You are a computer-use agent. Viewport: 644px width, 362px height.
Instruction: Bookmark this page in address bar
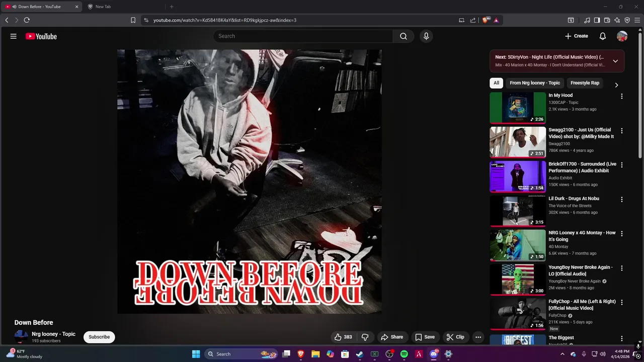(133, 20)
